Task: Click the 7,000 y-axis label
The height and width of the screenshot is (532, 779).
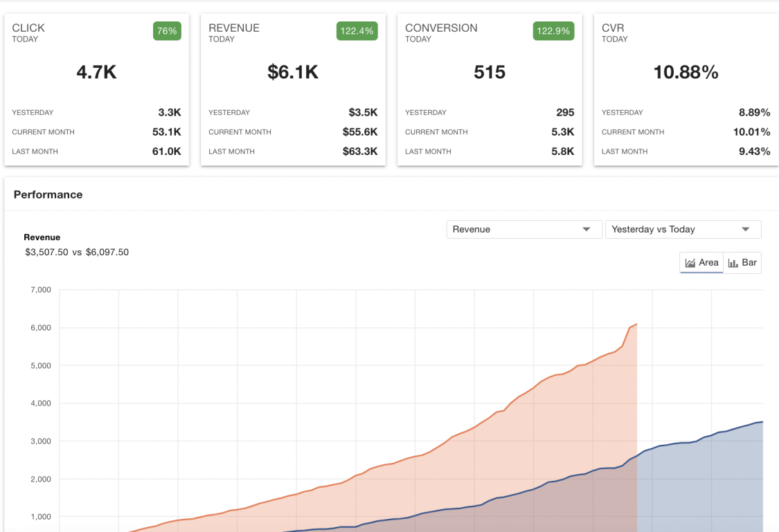Action: 41,290
